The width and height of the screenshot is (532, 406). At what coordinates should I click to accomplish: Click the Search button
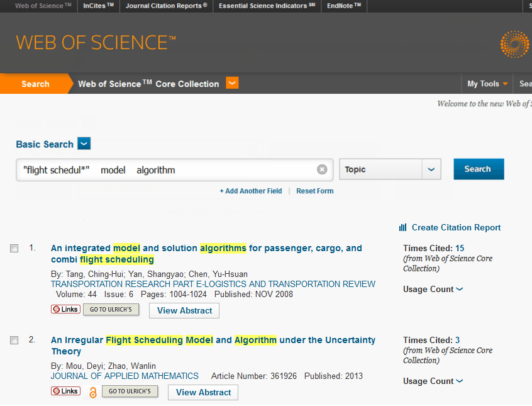pos(479,169)
